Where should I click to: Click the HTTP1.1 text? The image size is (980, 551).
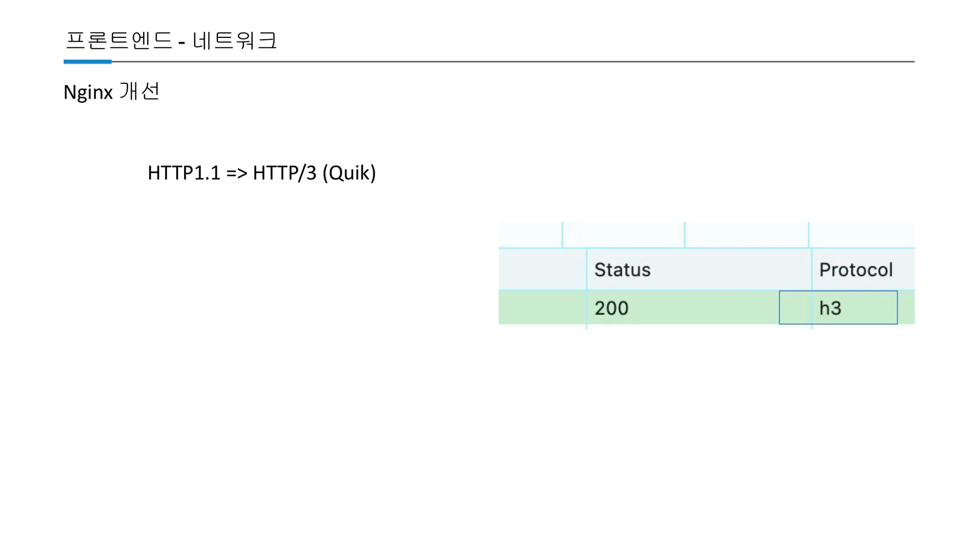point(184,173)
